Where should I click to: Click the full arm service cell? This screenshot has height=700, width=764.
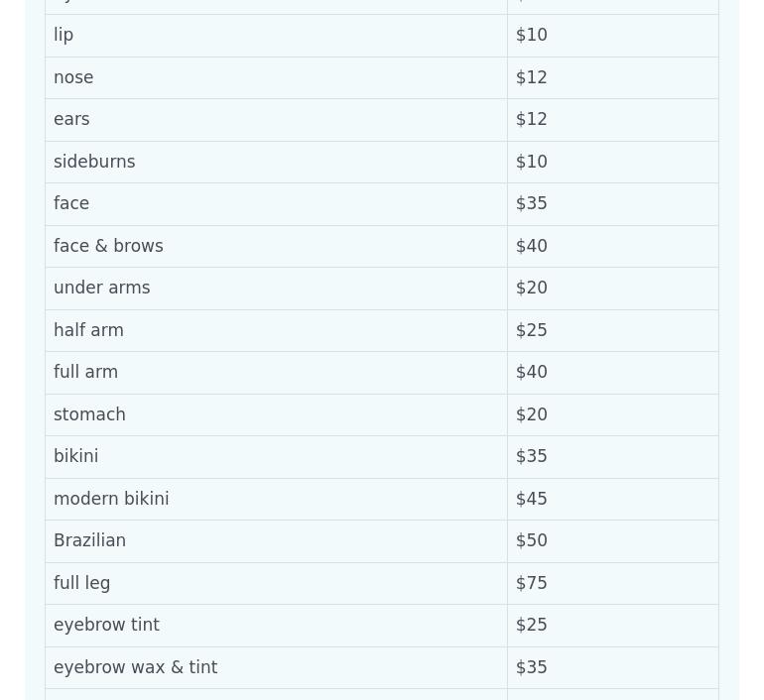pyautogui.click(x=85, y=372)
